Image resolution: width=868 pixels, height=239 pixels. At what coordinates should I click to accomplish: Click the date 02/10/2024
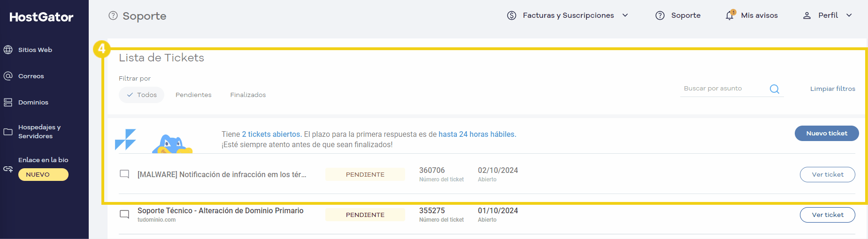[498, 170]
